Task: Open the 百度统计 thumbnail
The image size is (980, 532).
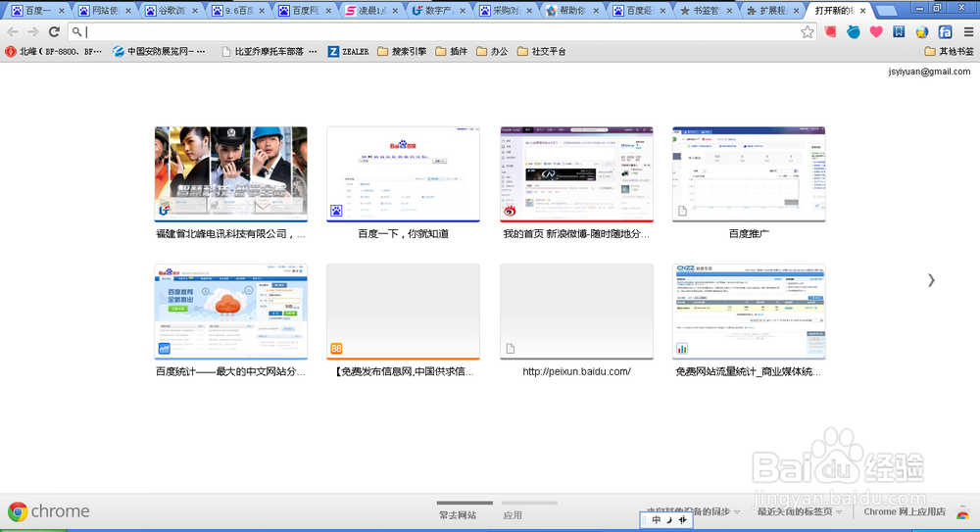Action: pyautogui.click(x=230, y=312)
